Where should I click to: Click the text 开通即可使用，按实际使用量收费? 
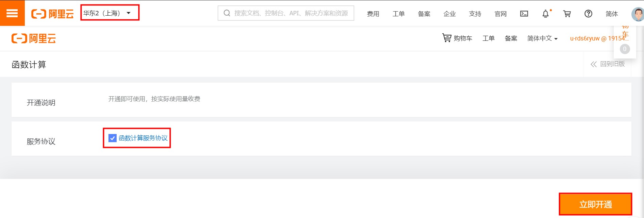pos(154,99)
